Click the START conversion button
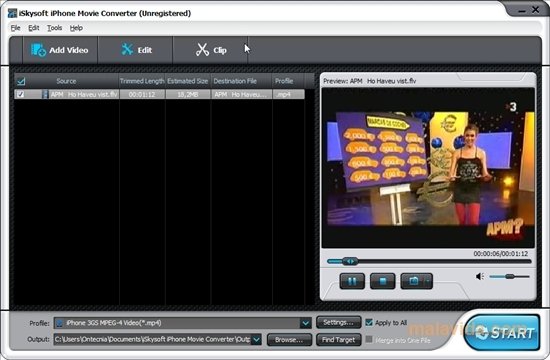Image resolution: width=550 pixels, height=360 pixels. point(502,332)
